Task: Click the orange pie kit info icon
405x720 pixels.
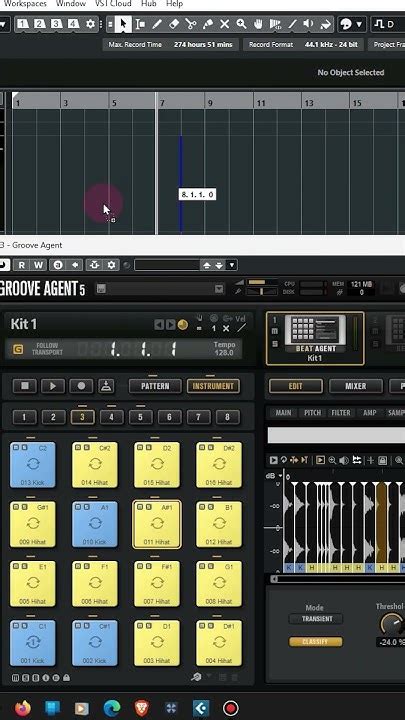Action: tap(182, 325)
